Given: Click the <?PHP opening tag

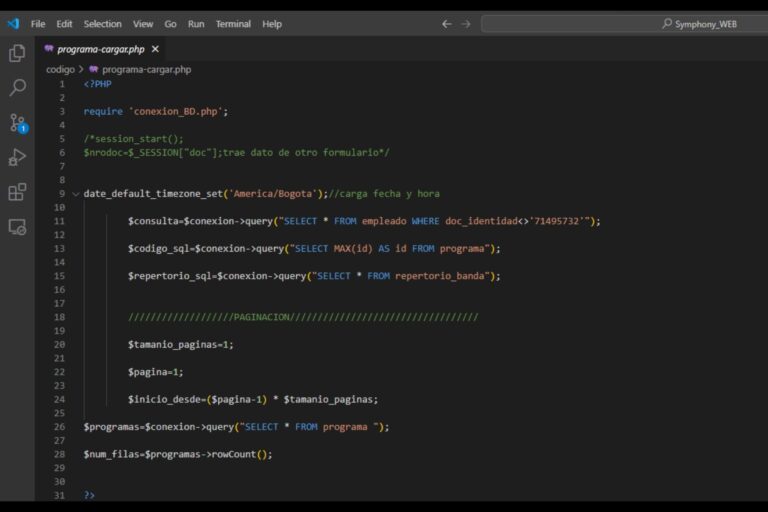Looking at the screenshot, I should pos(97,84).
